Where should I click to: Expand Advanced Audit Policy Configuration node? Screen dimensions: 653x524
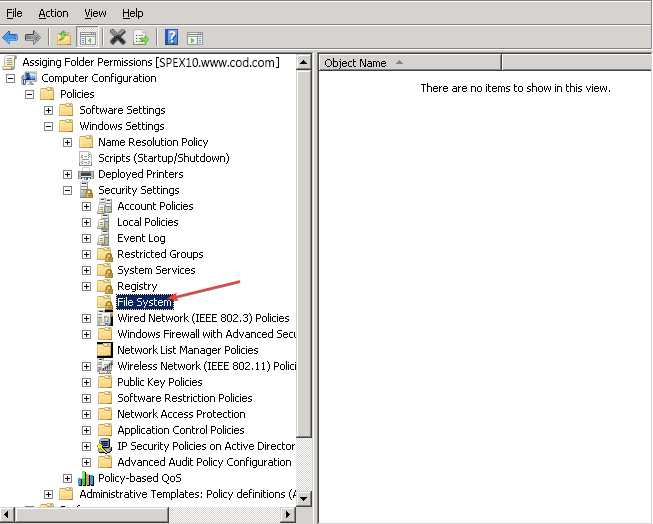[x=86, y=462]
